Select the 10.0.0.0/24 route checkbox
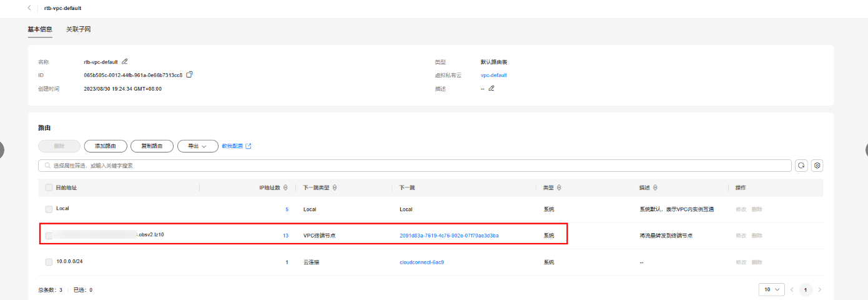 point(49,262)
